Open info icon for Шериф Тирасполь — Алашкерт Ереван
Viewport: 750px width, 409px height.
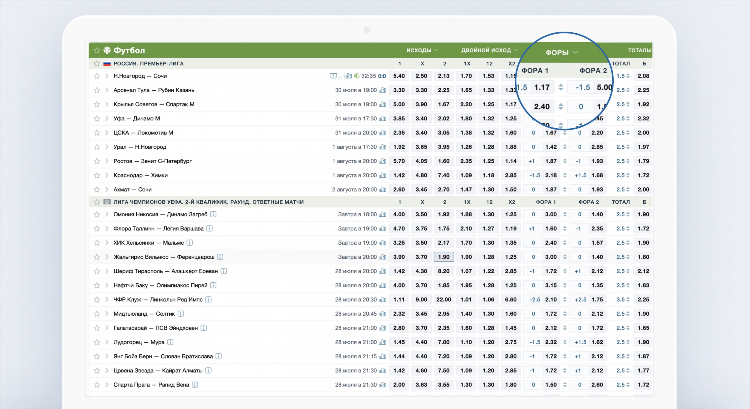(224, 271)
